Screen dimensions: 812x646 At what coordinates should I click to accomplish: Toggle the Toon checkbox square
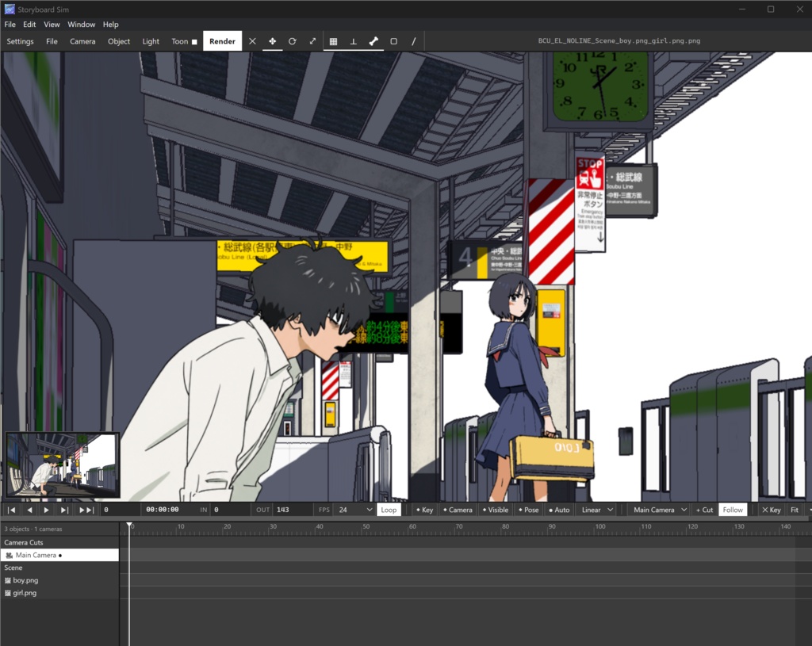click(x=195, y=41)
